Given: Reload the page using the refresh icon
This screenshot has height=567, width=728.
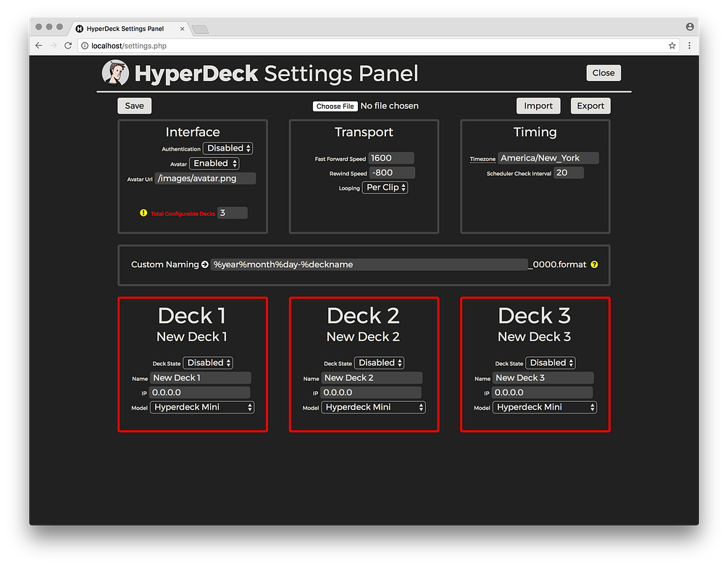Looking at the screenshot, I should coord(67,45).
